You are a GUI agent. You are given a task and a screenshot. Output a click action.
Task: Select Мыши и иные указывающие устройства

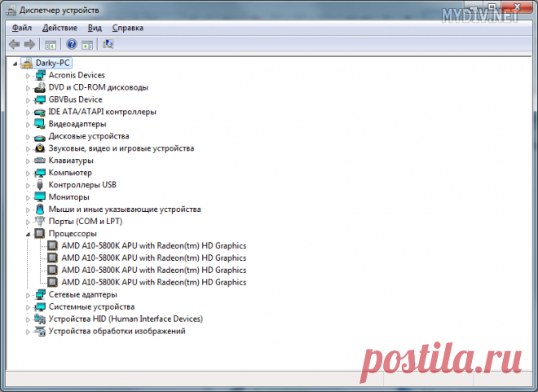(x=125, y=209)
